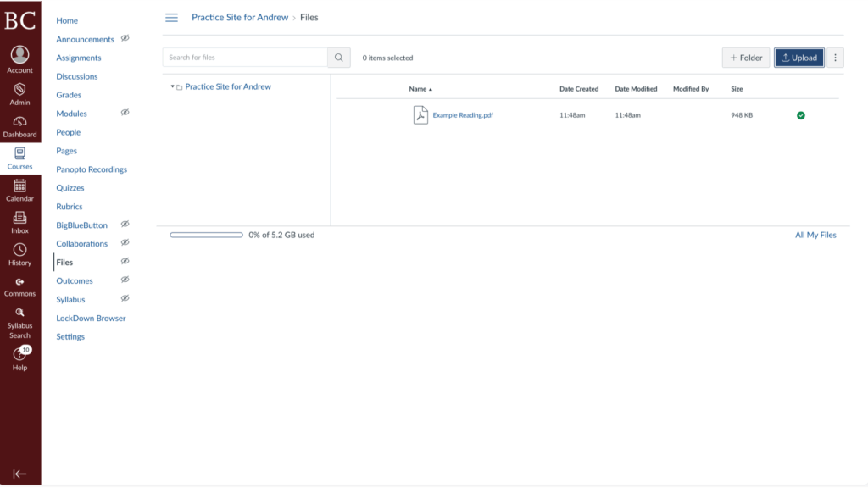Screen dimensions: 868x488
Task: Collapse the course navigation with the bottom-left arrow
Action: pos(19,476)
